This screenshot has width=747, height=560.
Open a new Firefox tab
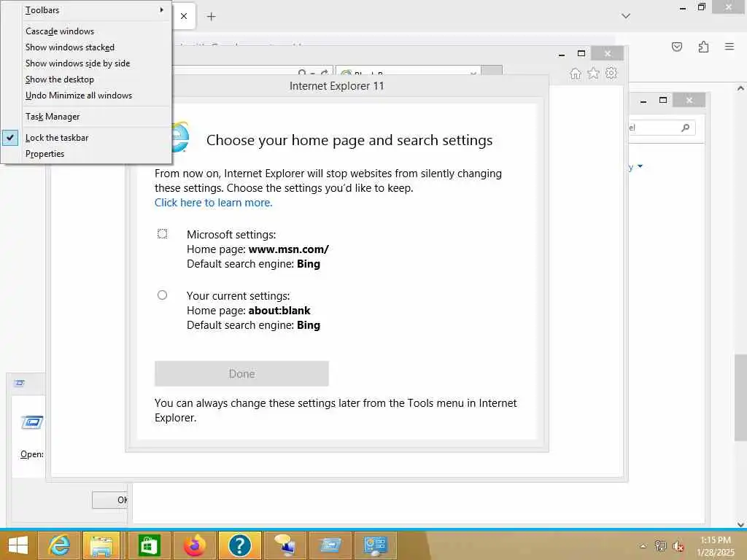pos(212,17)
